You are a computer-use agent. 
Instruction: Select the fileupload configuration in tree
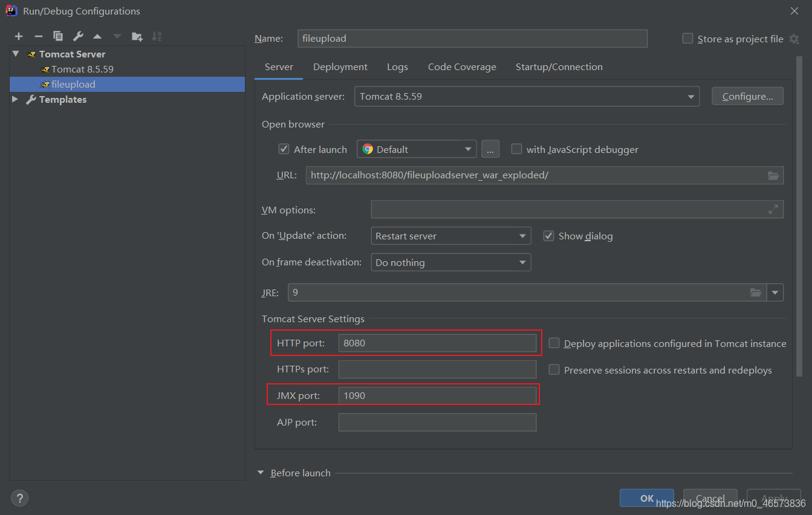point(128,85)
